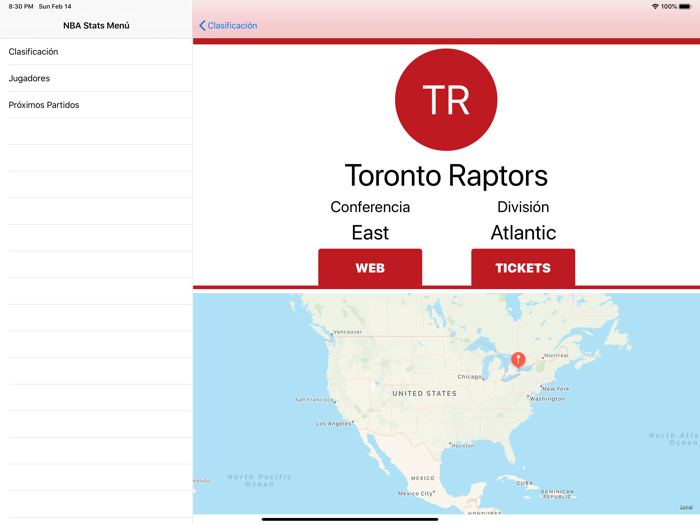Open the Legal link on the map
This screenshot has height=525, width=700.
[x=686, y=507]
